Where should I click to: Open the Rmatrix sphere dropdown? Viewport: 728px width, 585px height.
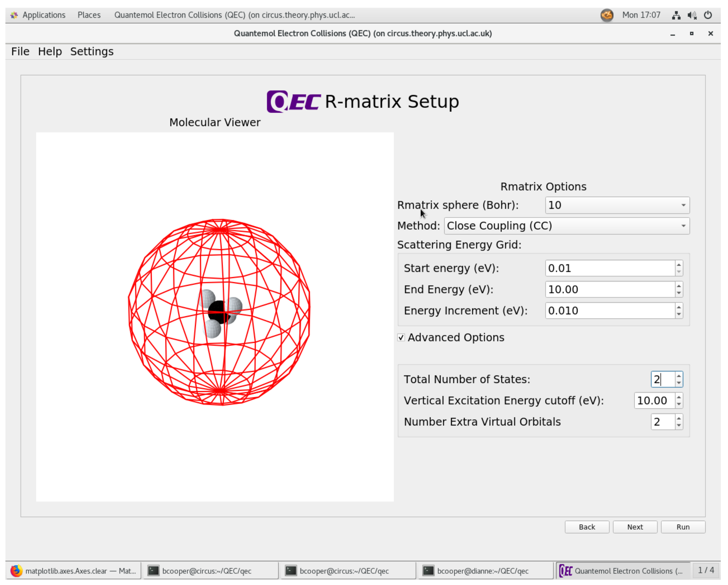click(617, 205)
